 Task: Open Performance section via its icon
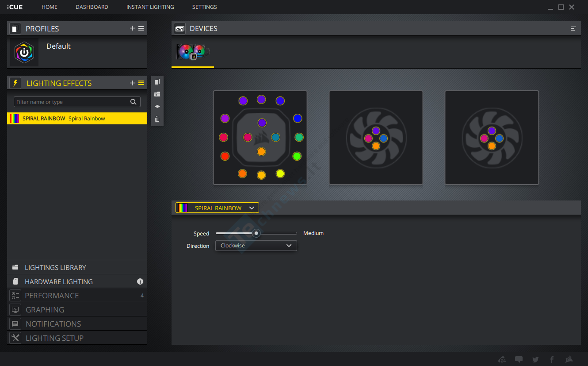pos(15,296)
